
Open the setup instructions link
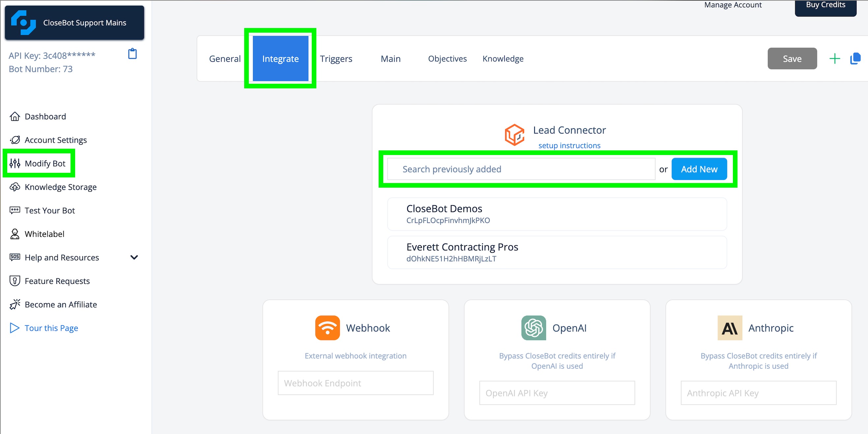click(x=569, y=145)
